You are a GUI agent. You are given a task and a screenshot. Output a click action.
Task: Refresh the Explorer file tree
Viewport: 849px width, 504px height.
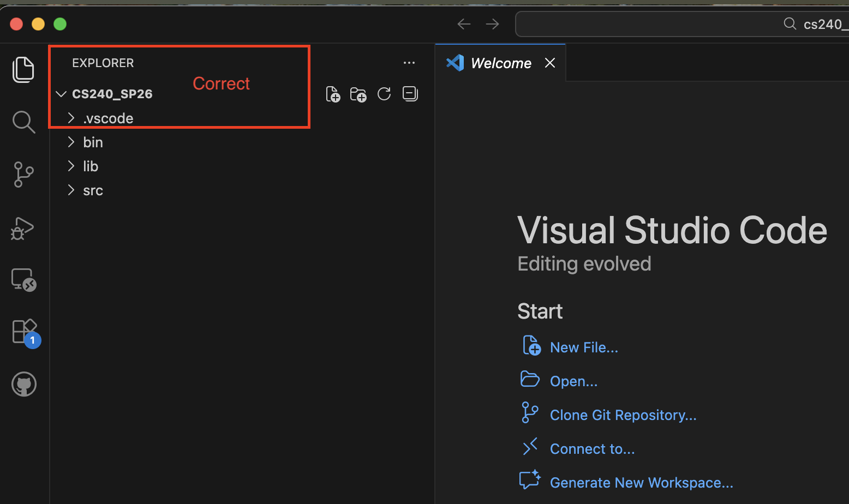(x=384, y=94)
